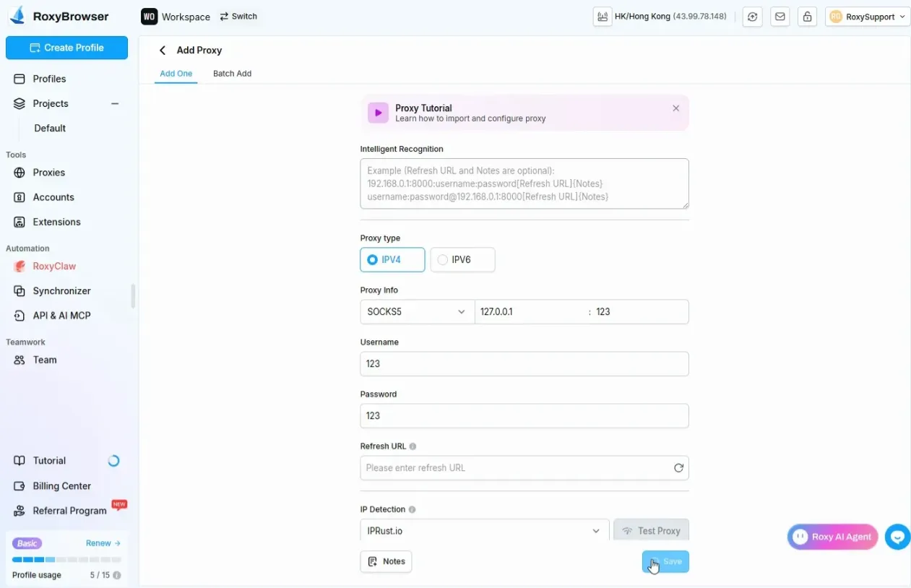
Task: Click the Proxy Tutorial title text
Action: coord(423,108)
